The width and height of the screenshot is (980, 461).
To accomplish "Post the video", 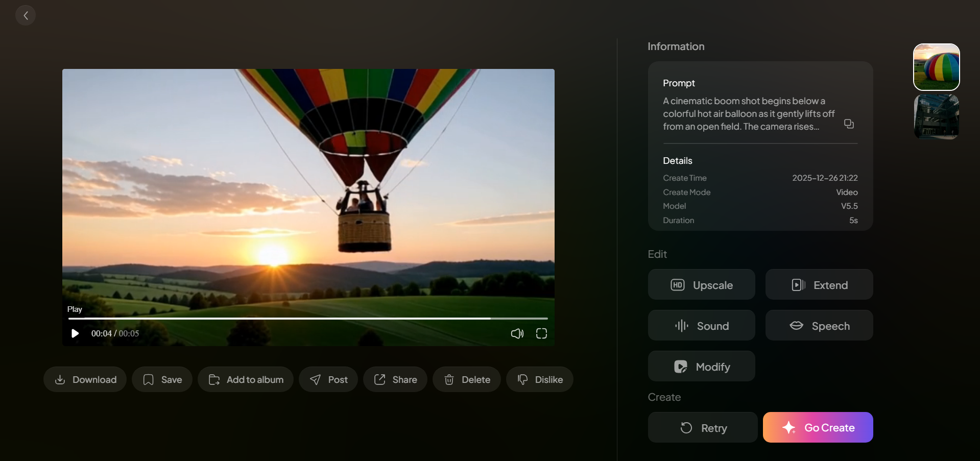I will 328,379.
